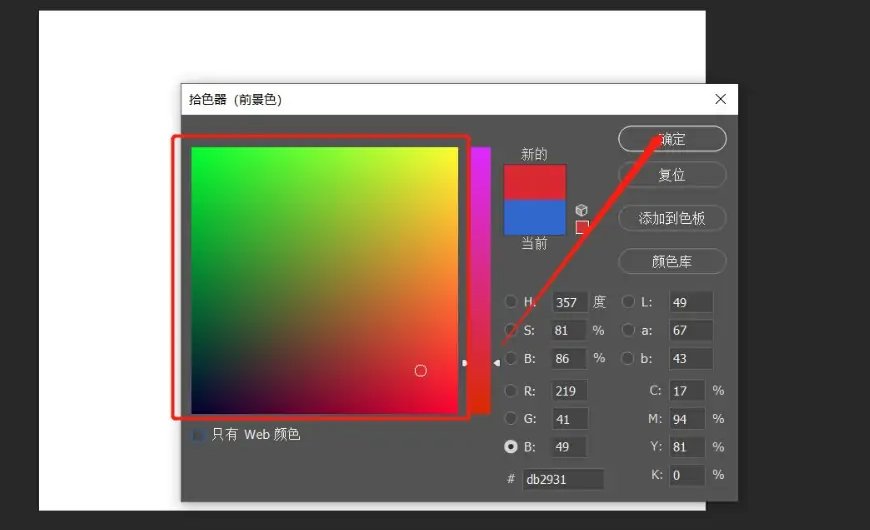Select the Lab b radio button
The image size is (870, 530).
point(628,358)
